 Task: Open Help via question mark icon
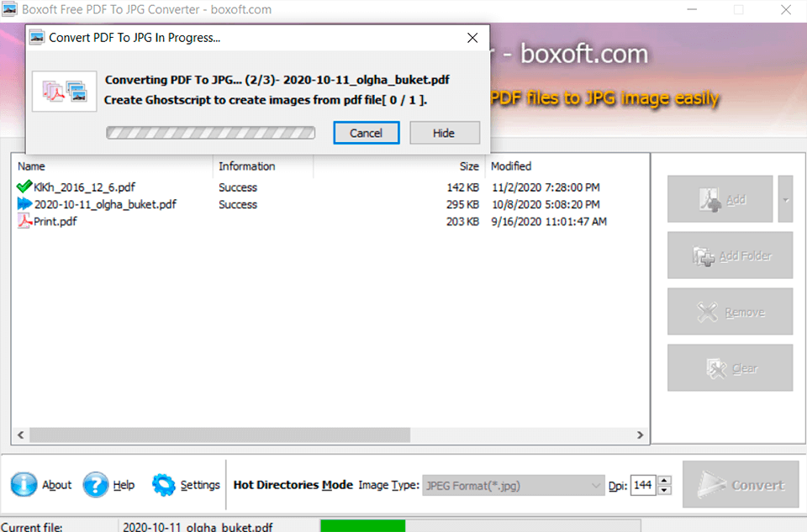[96, 485]
